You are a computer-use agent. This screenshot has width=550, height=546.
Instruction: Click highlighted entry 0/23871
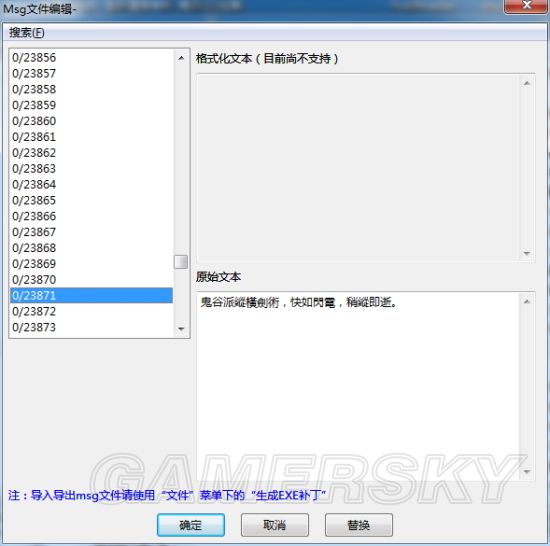click(x=91, y=295)
